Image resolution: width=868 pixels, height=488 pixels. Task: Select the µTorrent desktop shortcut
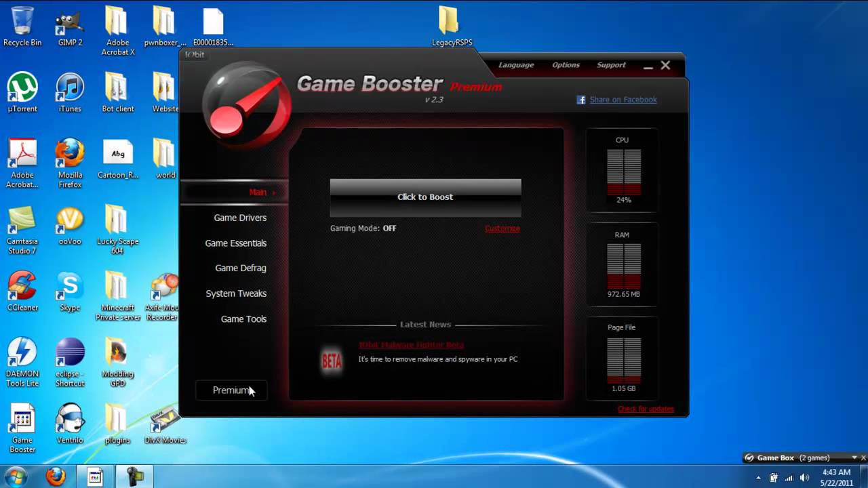click(x=22, y=93)
